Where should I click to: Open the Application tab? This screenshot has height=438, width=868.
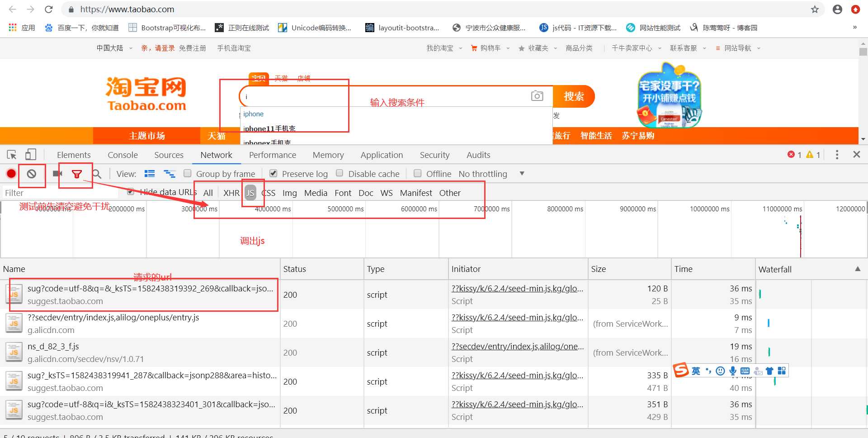(x=382, y=155)
